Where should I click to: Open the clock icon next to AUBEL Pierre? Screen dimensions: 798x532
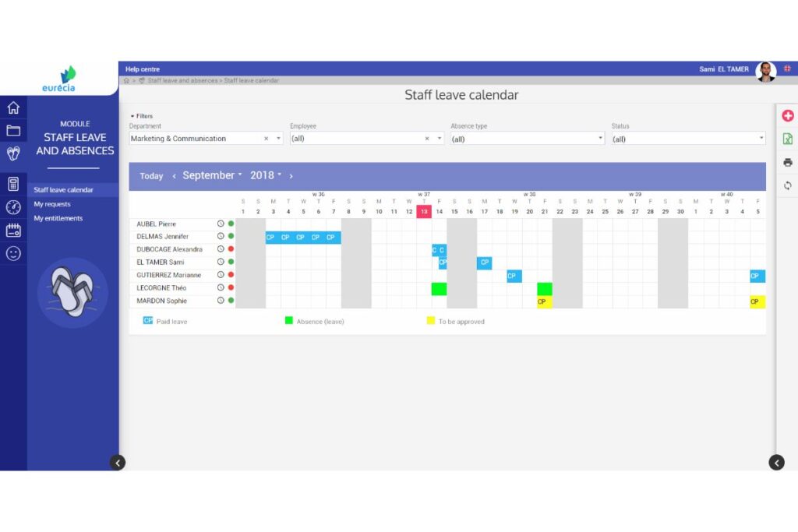221,224
